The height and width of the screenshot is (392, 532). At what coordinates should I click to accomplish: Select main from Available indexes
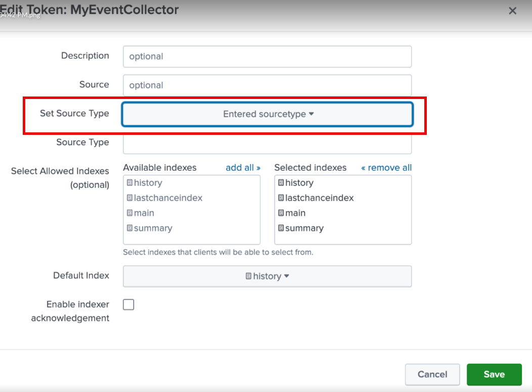pyautogui.click(x=144, y=213)
